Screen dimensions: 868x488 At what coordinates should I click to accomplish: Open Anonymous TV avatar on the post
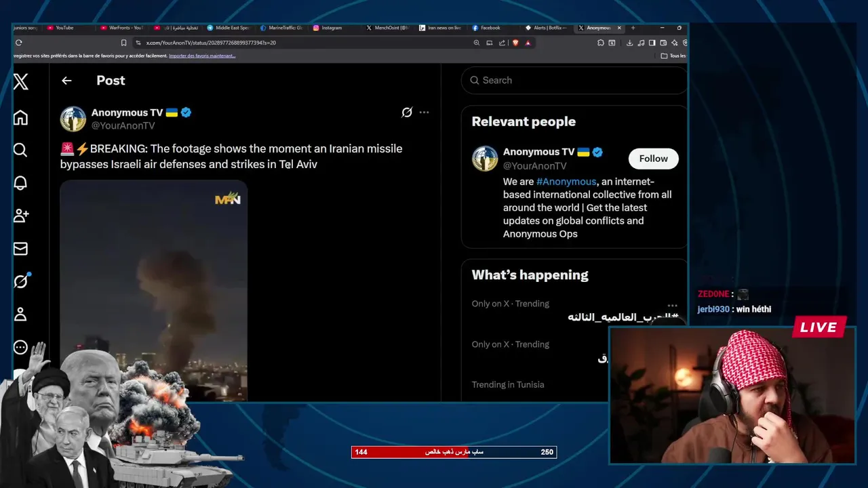click(x=73, y=119)
